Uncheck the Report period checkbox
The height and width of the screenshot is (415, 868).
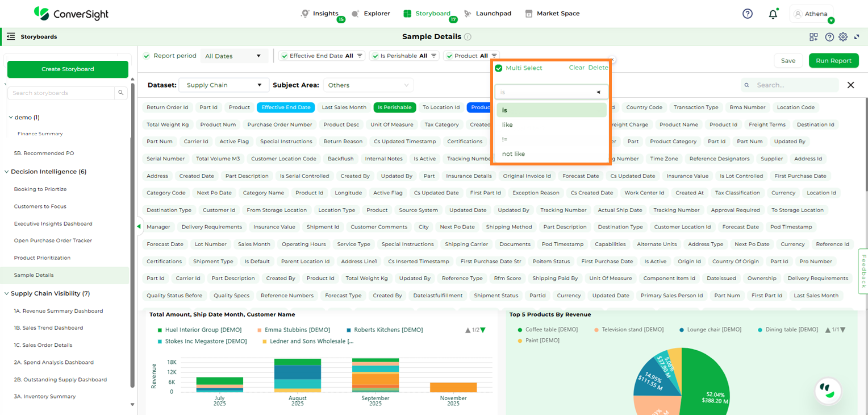pos(147,56)
